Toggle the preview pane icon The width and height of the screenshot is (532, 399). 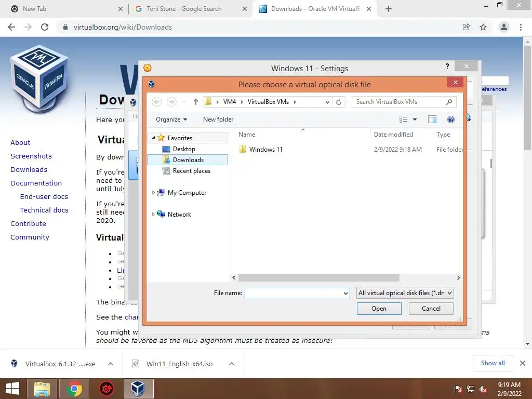[432, 119]
